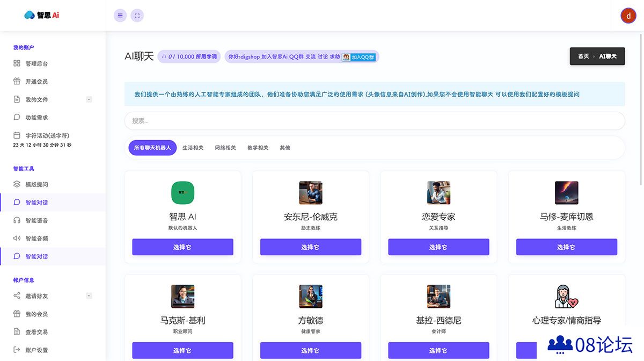Toggle the sidebar hamburger menu icon
Screen dimensions: 644x361
coord(120,16)
